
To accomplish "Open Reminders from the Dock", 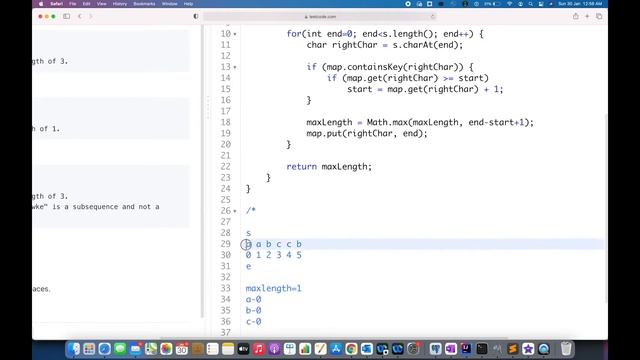I will [x=213, y=349].
